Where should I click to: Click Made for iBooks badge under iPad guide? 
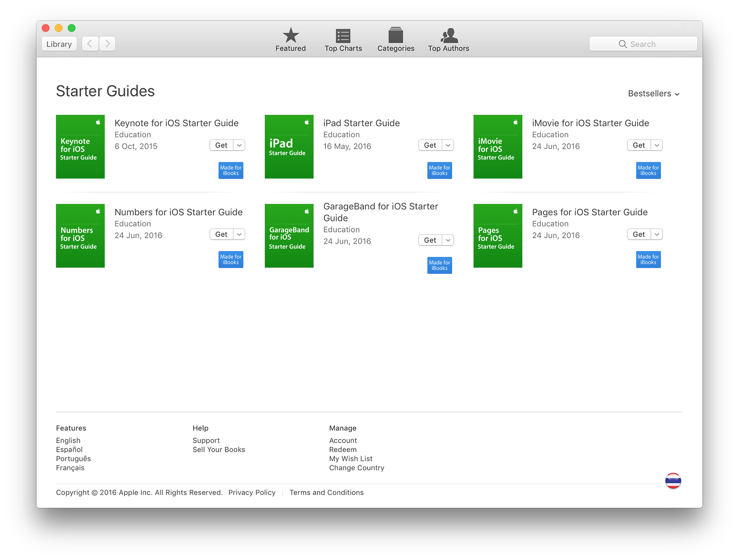point(440,170)
